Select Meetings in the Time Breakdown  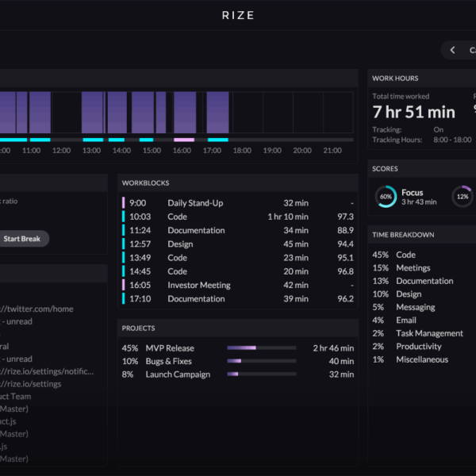(x=413, y=268)
